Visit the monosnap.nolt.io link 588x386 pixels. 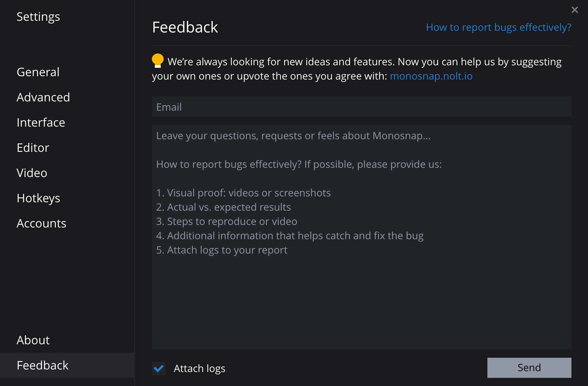click(x=431, y=76)
